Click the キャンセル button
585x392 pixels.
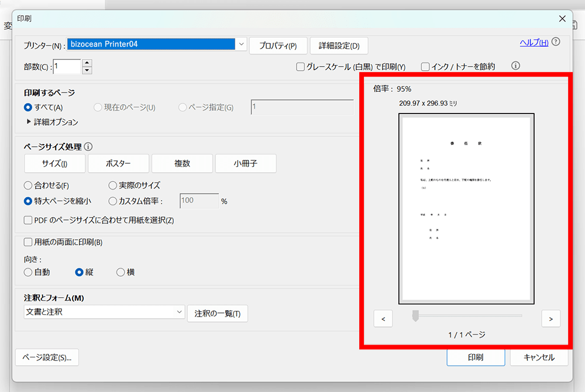point(539,357)
